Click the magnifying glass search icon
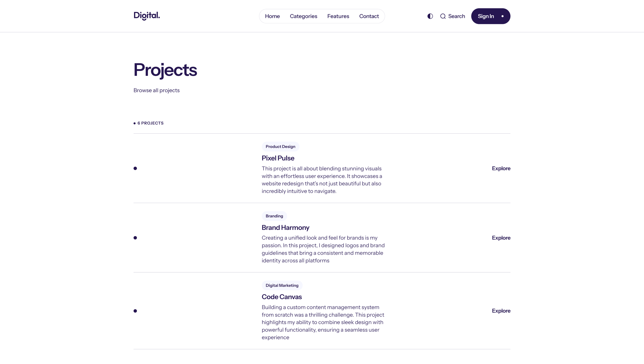The height and width of the screenshot is (364, 644). tap(443, 16)
